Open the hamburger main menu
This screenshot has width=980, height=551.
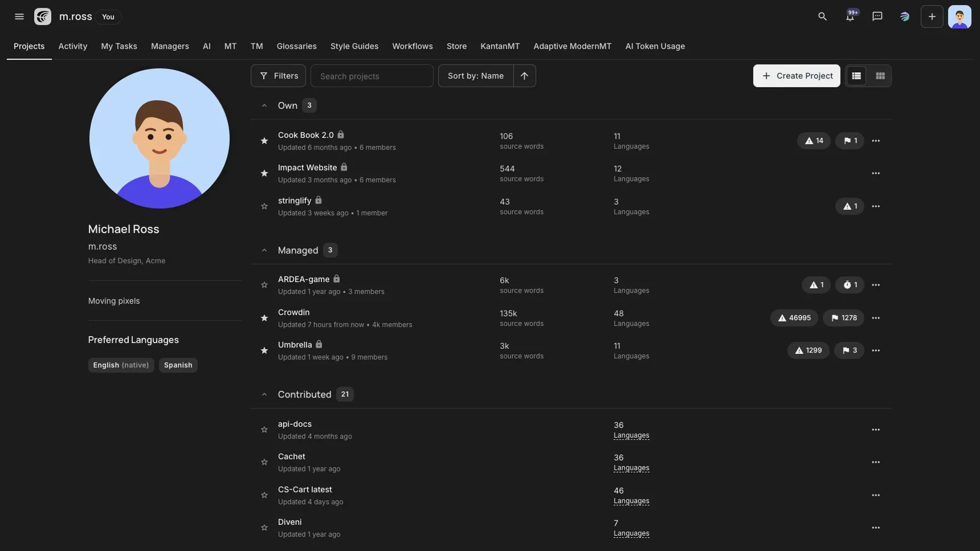tap(19, 17)
